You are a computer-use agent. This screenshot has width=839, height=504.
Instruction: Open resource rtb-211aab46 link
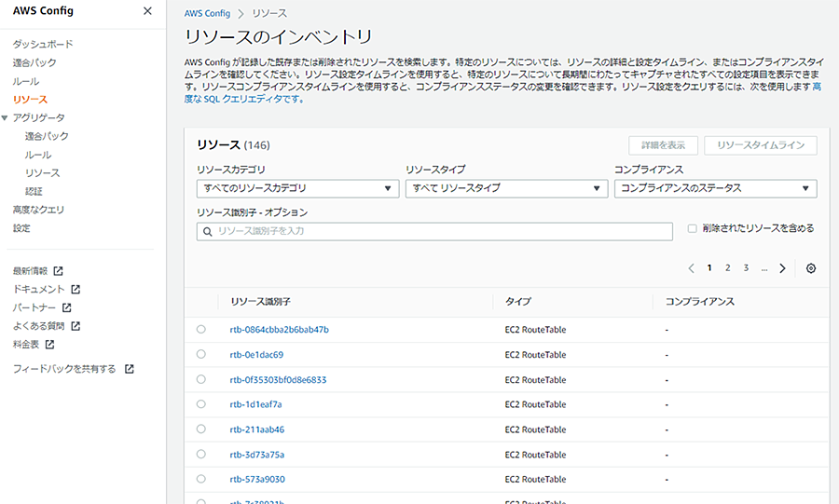(257, 429)
